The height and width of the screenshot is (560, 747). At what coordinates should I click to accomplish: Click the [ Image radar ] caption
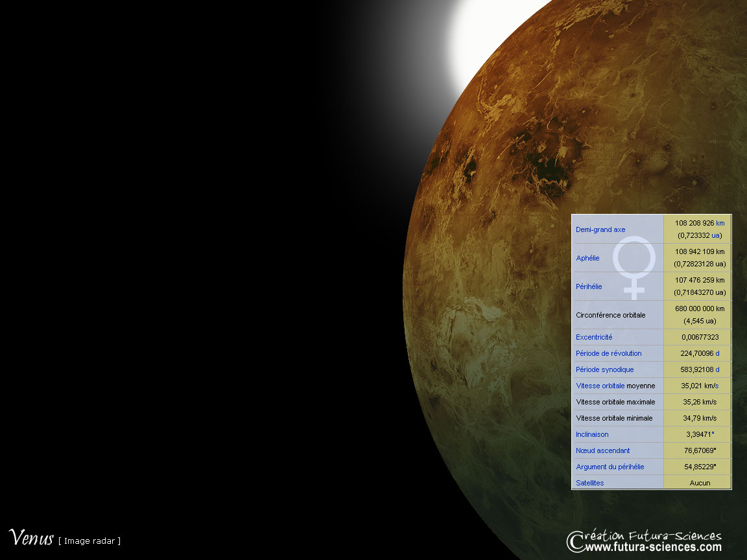pyautogui.click(x=89, y=541)
